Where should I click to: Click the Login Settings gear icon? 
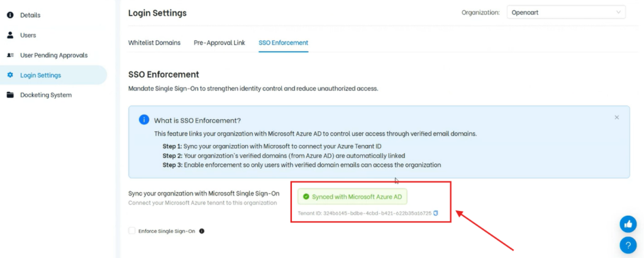point(10,75)
